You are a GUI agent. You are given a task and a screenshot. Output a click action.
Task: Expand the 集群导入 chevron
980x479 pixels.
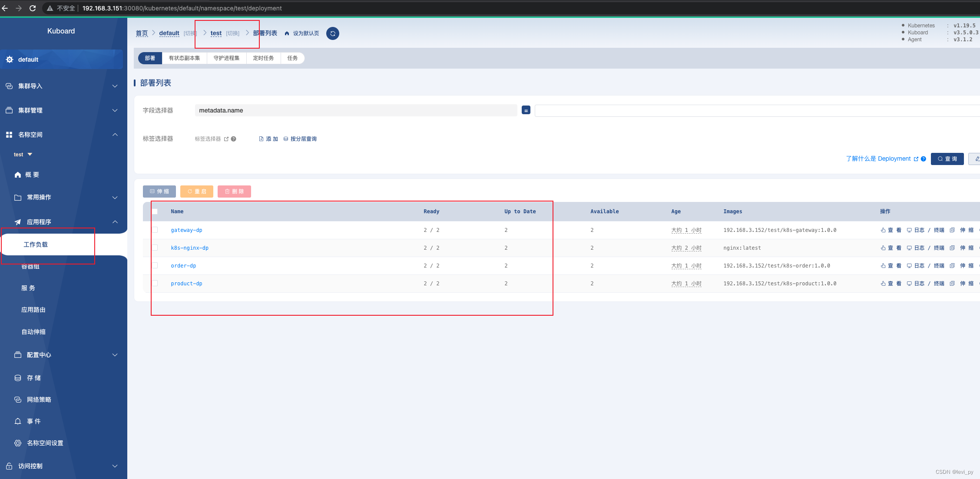point(115,86)
